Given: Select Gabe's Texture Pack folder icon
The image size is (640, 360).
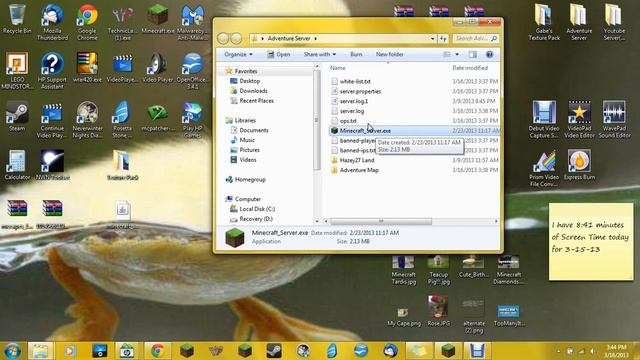Looking at the screenshot, I should (544, 22).
